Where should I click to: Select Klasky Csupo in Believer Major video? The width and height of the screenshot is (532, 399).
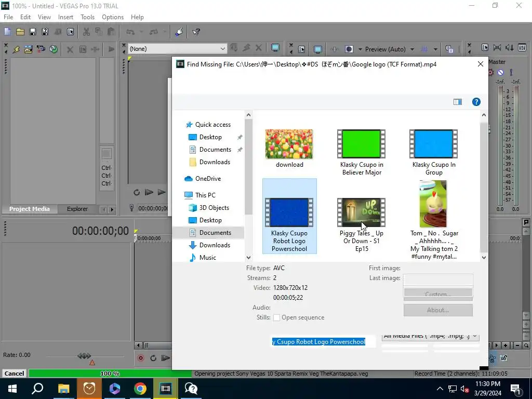coord(362,152)
